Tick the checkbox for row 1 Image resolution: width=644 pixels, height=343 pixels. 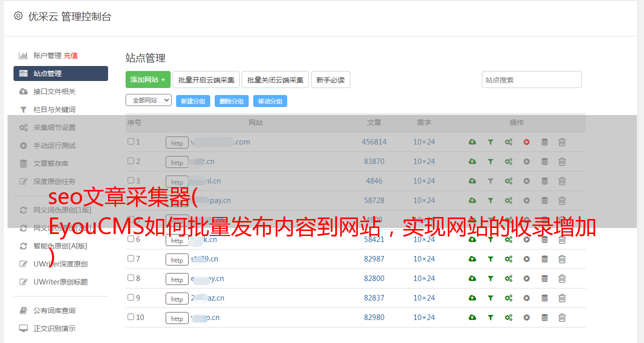tap(131, 141)
